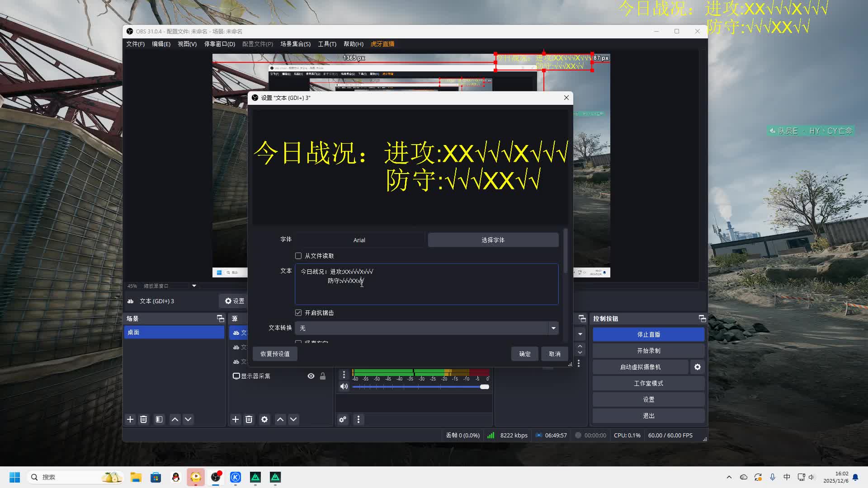Click the audio volume slider handle
The width and height of the screenshot is (868, 488).
(485, 387)
